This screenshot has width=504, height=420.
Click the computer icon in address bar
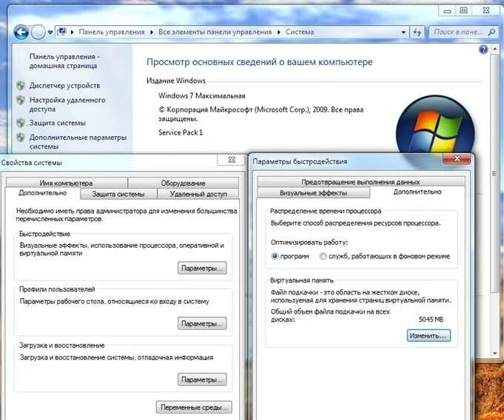click(61, 32)
